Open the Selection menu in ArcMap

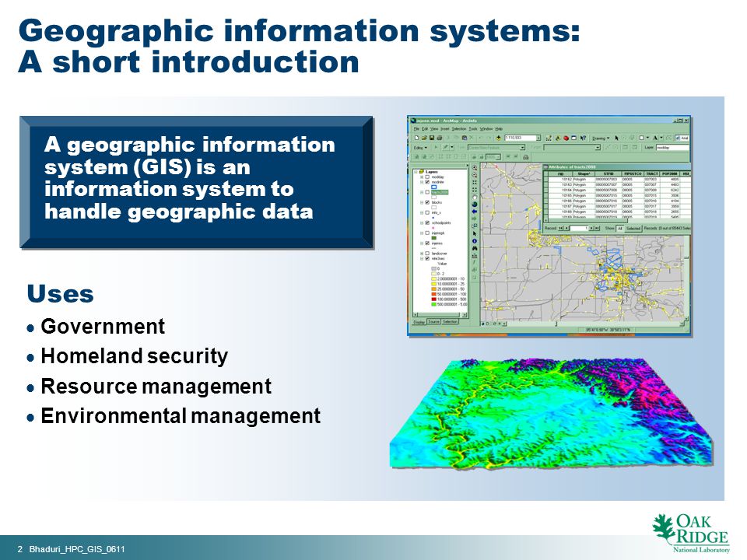459,129
